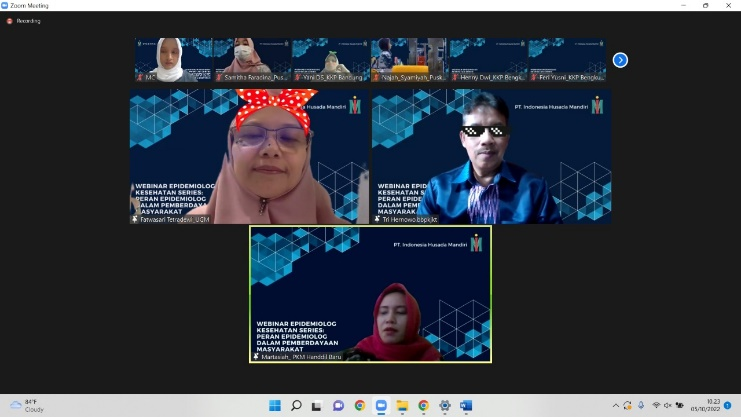Click Fatwasari Tetradewi_UGM name label
Viewport: 741px width, 417px height.
click(x=174, y=219)
